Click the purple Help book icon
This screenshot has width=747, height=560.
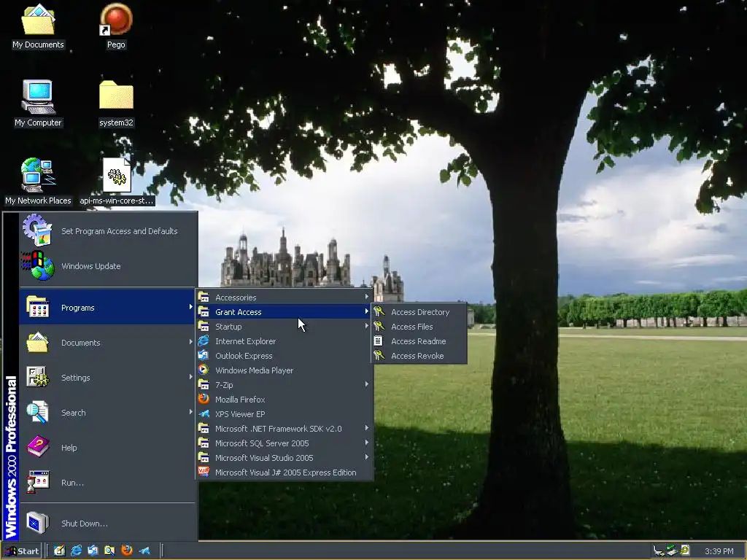point(38,447)
